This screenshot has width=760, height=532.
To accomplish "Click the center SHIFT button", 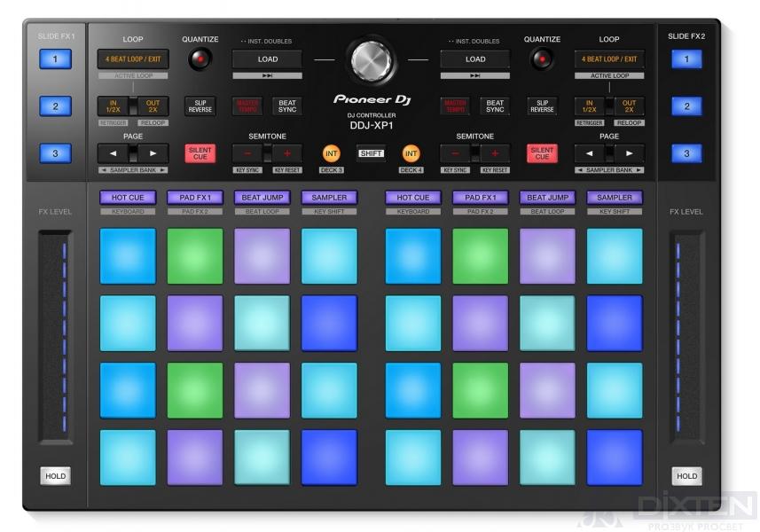I will point(372,153).
